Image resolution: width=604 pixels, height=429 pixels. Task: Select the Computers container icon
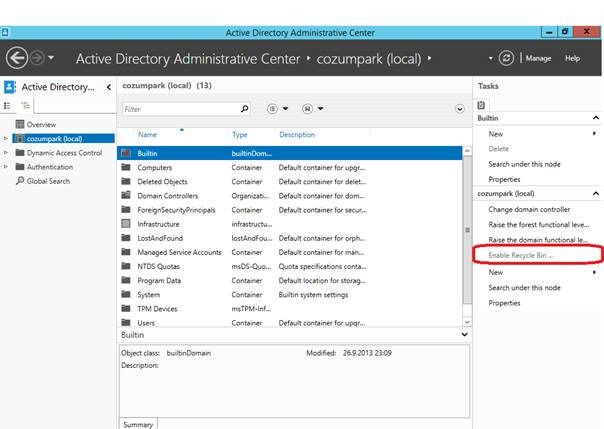[x=126, y=167]
